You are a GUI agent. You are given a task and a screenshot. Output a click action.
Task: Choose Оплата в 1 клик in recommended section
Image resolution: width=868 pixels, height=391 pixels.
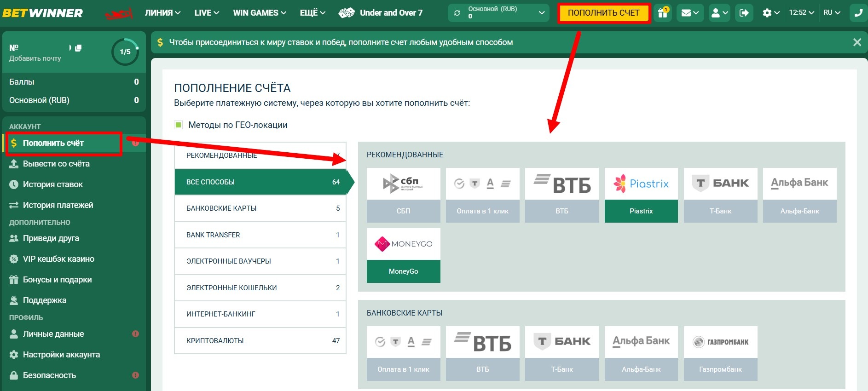[x=483, y=195]
